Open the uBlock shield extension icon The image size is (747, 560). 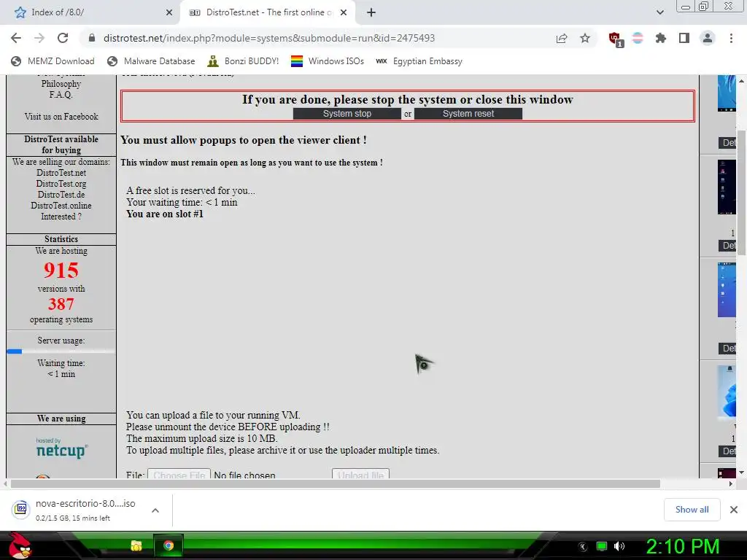[x=616, y=39]
